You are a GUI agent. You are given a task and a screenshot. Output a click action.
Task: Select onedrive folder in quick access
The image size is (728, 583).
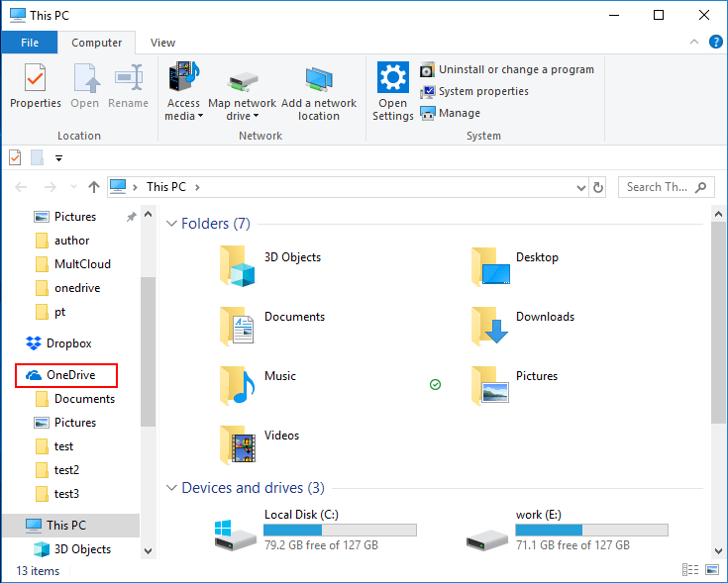67,288
